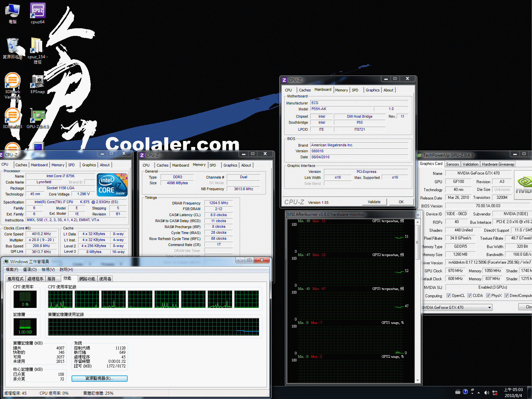This screenshot has height=399, width=532.
Task: Click the Core Speed 4015.2 MHz value
Action: 41,234
